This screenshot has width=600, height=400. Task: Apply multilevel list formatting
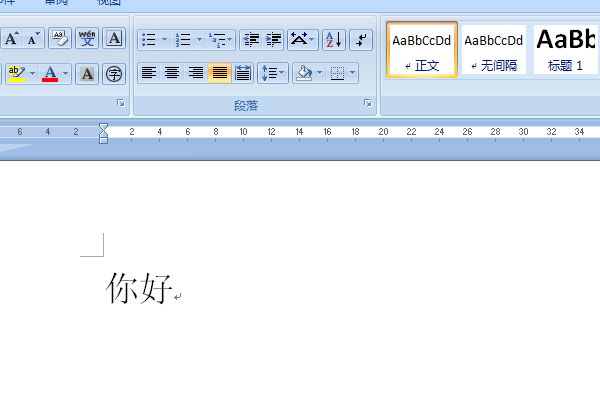(217, 40)
